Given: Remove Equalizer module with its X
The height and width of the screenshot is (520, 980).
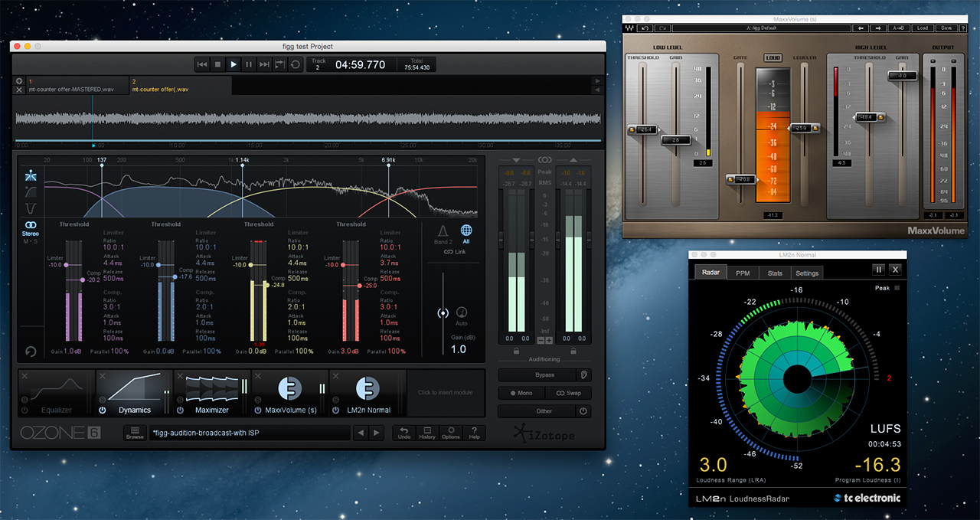Looking at the screenshot, I should pyautogui.click(x=24, y=376).
